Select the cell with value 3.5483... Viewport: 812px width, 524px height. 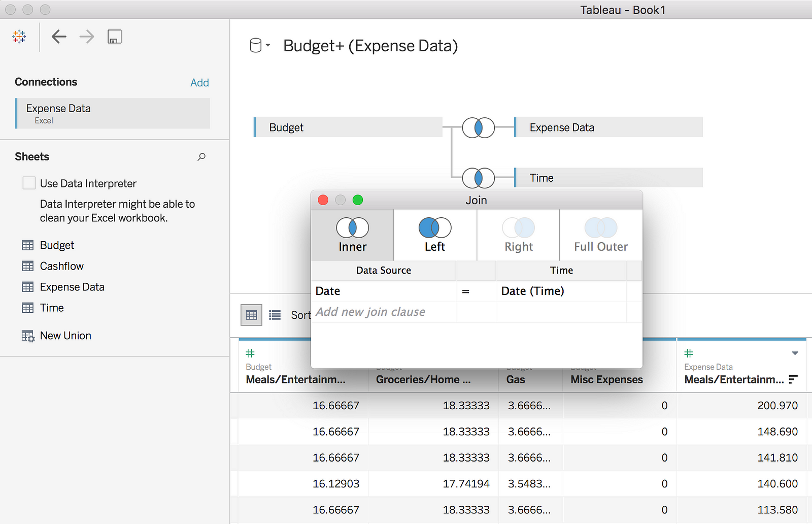[x=529, y=484]
